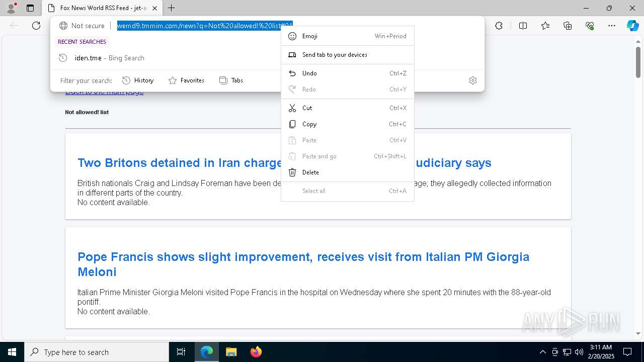Open the Pope Francis shows slight improvement headline

tap(303, 264)
